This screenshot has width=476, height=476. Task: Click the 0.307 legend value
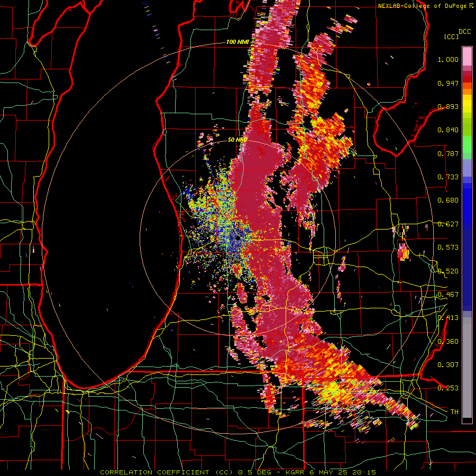pyautogui.click(x=448, y=365)
